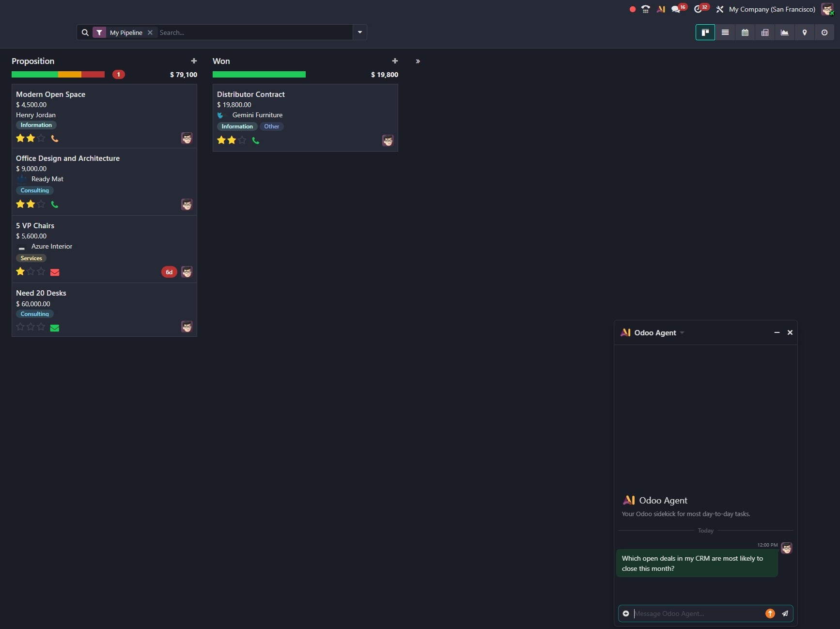Set third star on Office Design and Architecture
This screenshot has width=840, height=629.
point(41,204)
